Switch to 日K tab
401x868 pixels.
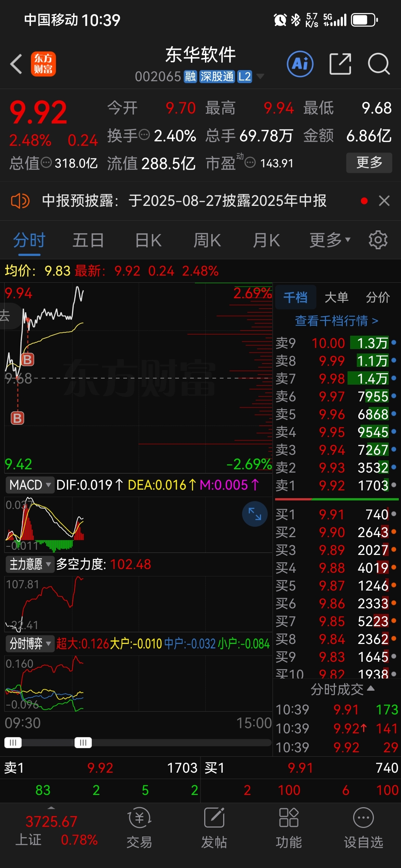(148, 240)
